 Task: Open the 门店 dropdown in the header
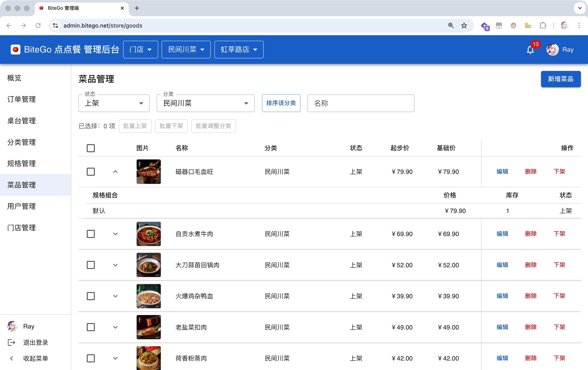[x=140, y=50]
